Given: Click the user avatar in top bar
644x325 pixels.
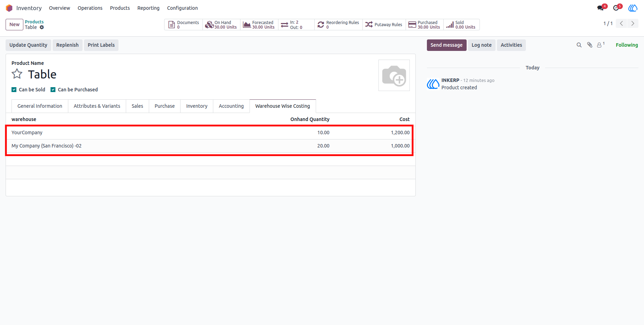Looking at the screenshot, I should click(633, 8).
